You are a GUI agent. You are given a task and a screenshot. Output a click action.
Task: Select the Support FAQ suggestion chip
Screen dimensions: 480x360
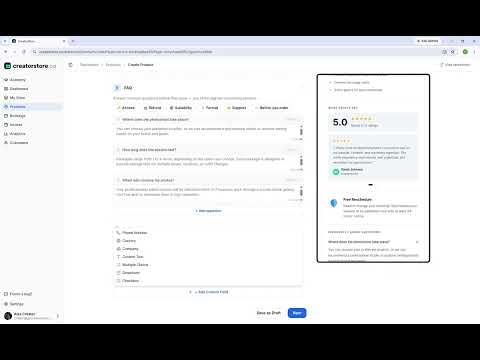tap(236, 108)
